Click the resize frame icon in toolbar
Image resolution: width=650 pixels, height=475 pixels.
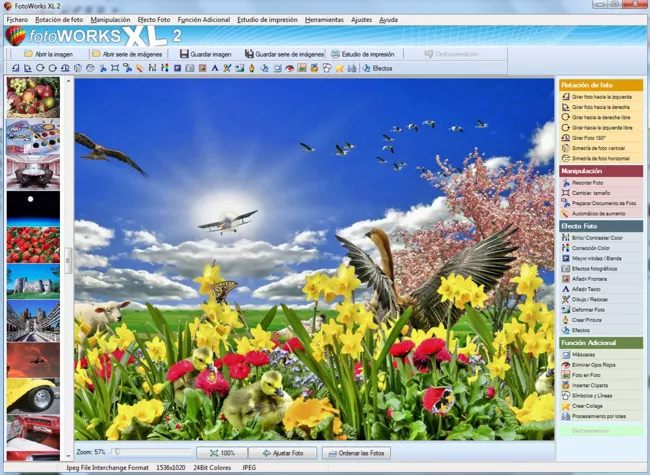tap(115, 68)
